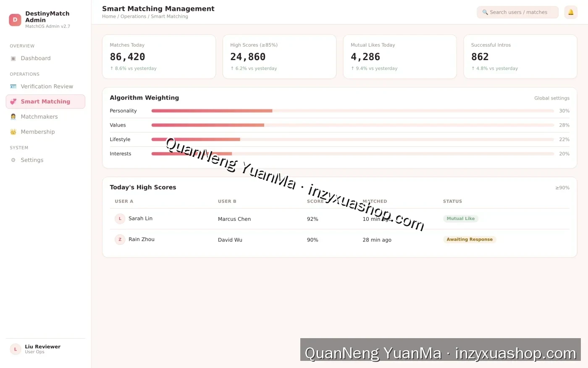This screenshot has height=368, width=588.
Task: Click the 24,860 high scores figure
Action: tap(248, 57)
